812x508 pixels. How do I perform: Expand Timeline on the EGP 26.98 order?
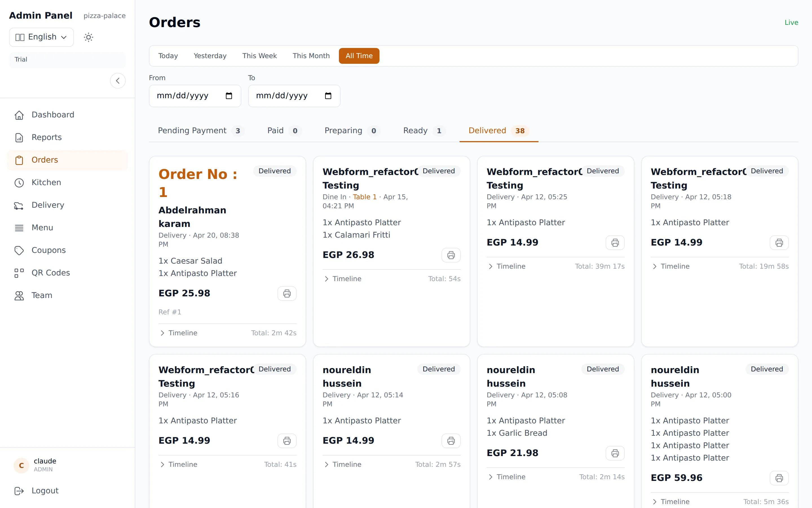(343, 279)
